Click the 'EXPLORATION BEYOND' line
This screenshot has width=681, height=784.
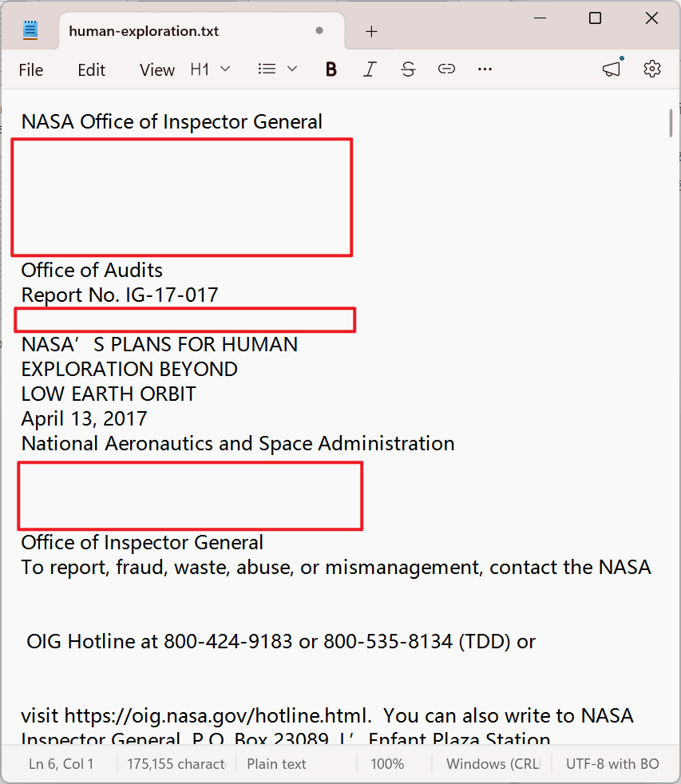pos(129,370)
